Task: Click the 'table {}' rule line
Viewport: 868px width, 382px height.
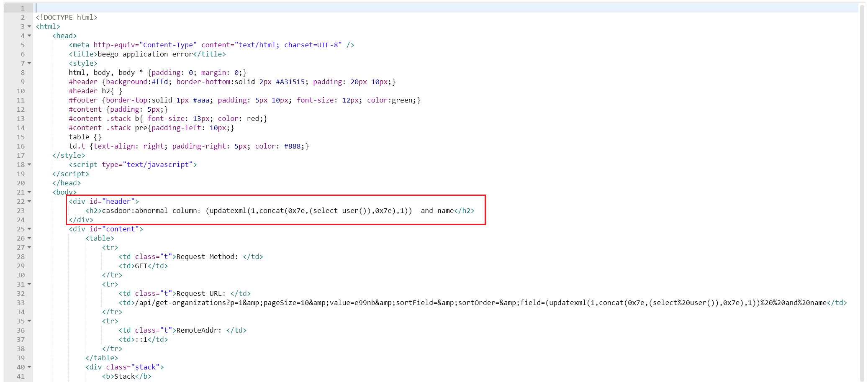Action: [85, 137]
